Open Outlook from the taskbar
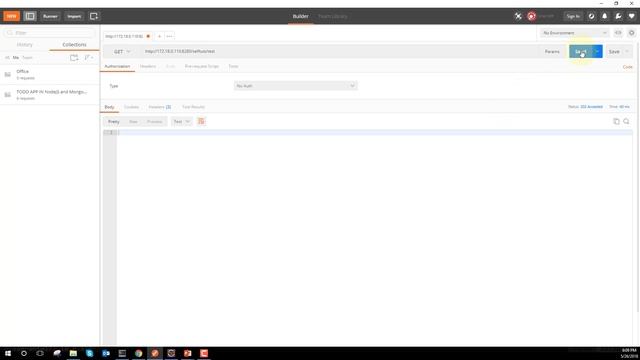Viewport: 640px width, 360px height. point(106,353)
